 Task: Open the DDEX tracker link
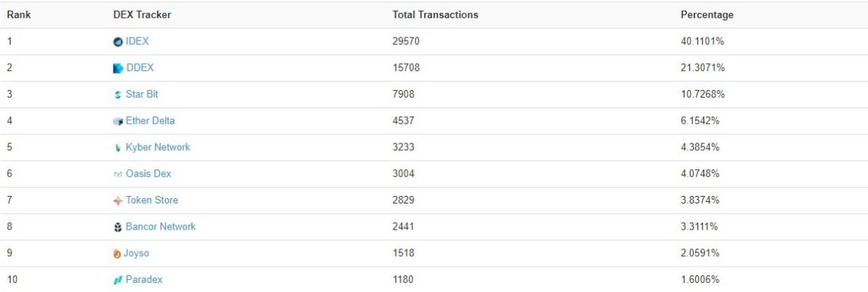click(140, 68)
